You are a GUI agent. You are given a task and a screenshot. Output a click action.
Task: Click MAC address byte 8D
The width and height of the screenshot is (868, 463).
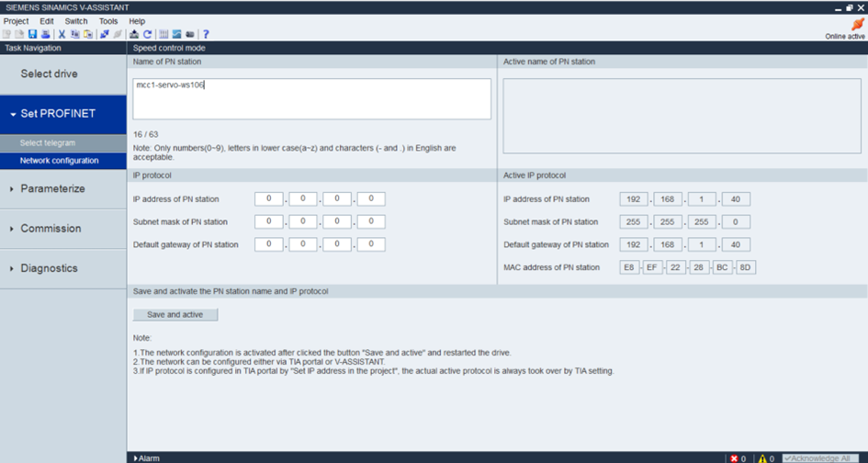(746, 267)
